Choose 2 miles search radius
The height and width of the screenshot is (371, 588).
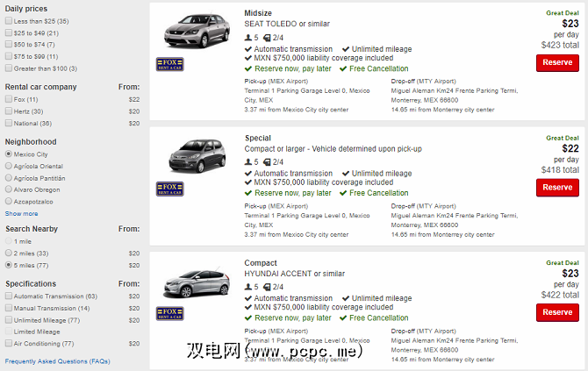pos(9,253)
